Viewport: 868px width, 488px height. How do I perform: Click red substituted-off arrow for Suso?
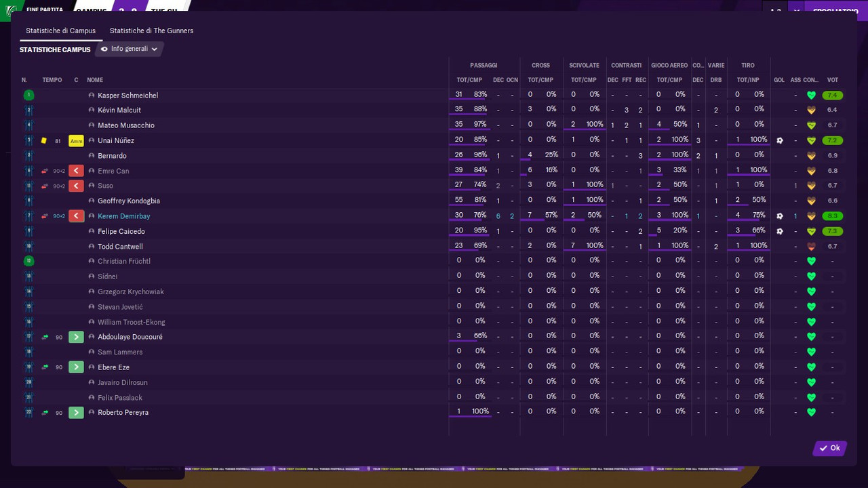pyautogui.click(x=76, y=186)
